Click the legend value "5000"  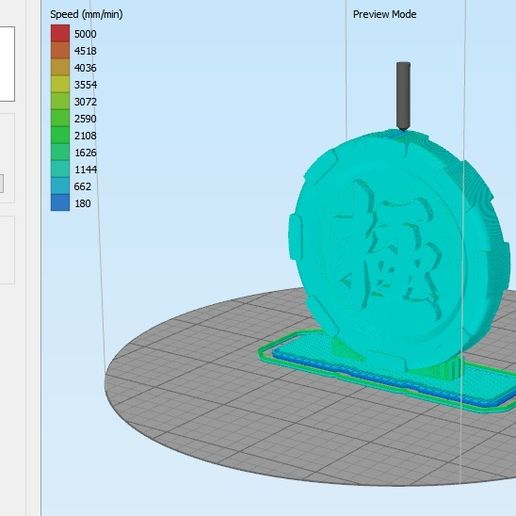pyautogui.click(x=85, y=34)
